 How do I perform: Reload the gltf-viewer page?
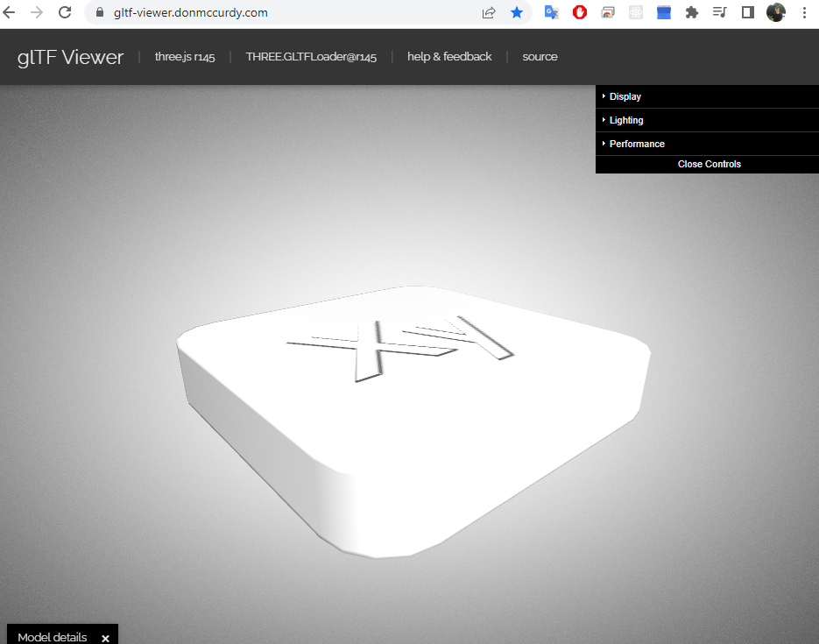65,13
